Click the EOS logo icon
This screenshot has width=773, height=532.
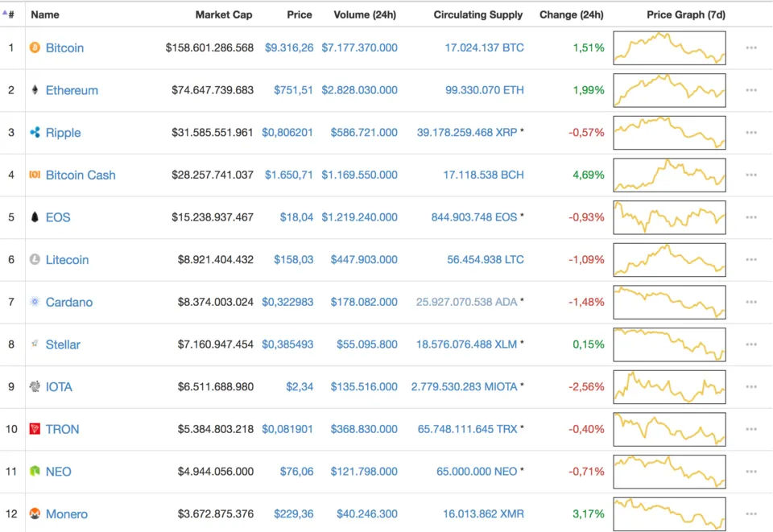pos(35,217)
